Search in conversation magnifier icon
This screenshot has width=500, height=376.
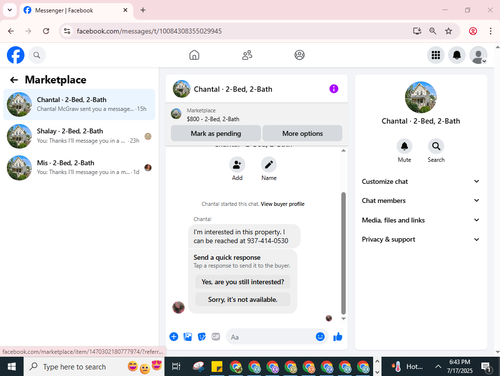pyautogui.click(x=436, y=146)
